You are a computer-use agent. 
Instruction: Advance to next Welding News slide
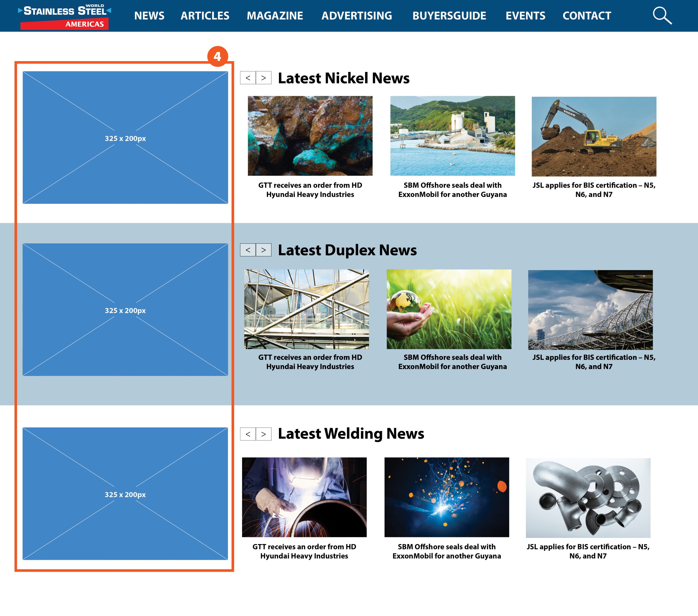coord(263,434)
